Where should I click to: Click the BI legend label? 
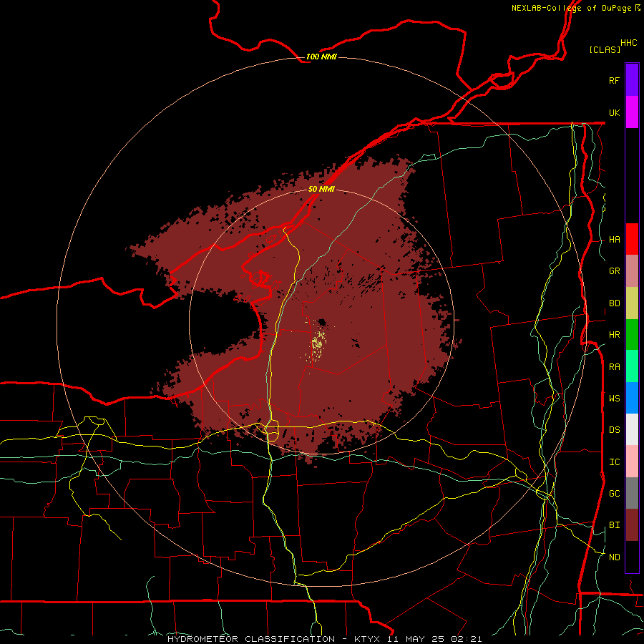click(x=615, y=525)
